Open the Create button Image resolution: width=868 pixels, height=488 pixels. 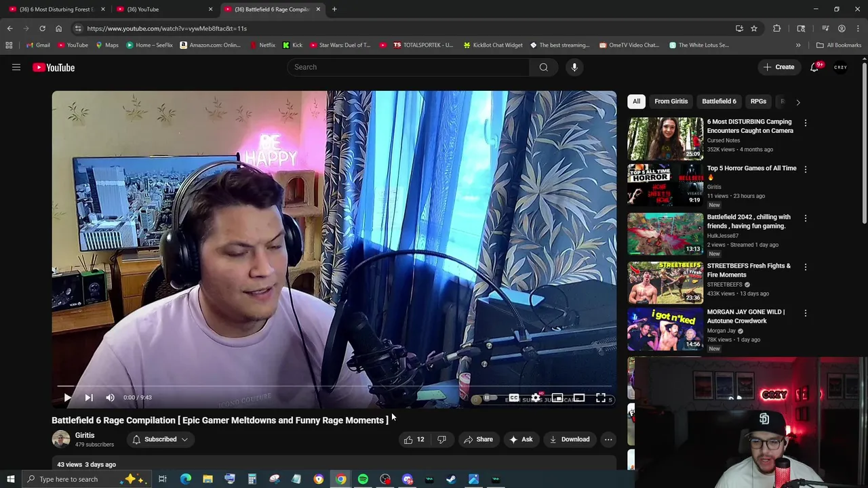pyautogui.click(x=778, y=67)
